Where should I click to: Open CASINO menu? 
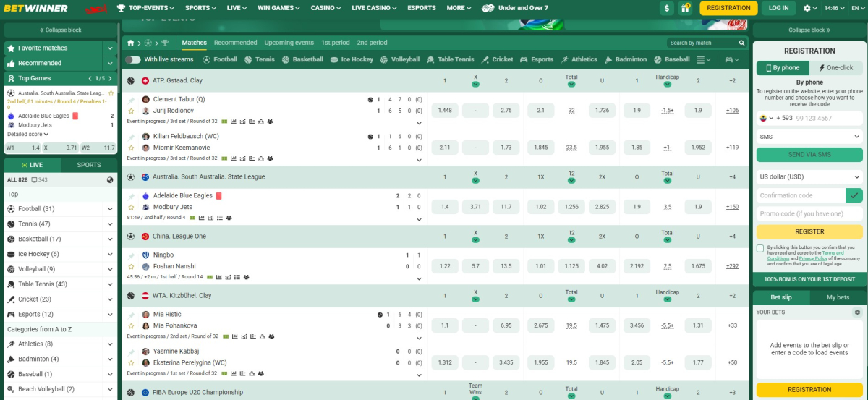pos(325,8)
